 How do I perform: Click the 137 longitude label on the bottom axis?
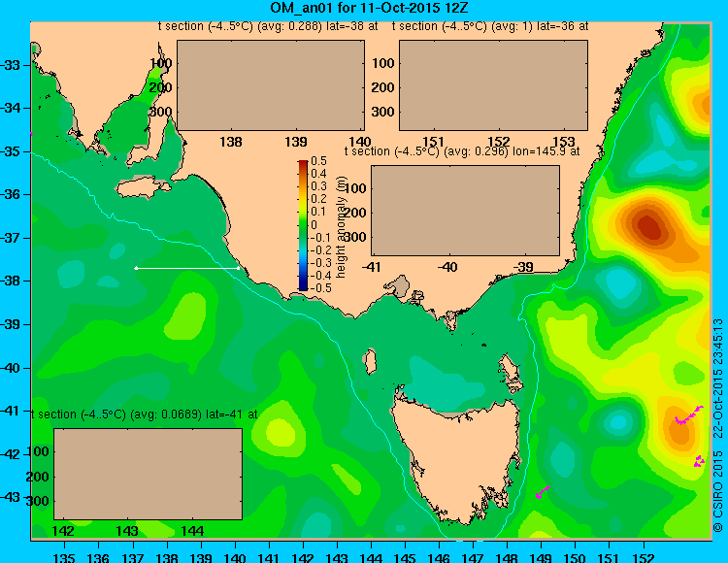(133, 557)
